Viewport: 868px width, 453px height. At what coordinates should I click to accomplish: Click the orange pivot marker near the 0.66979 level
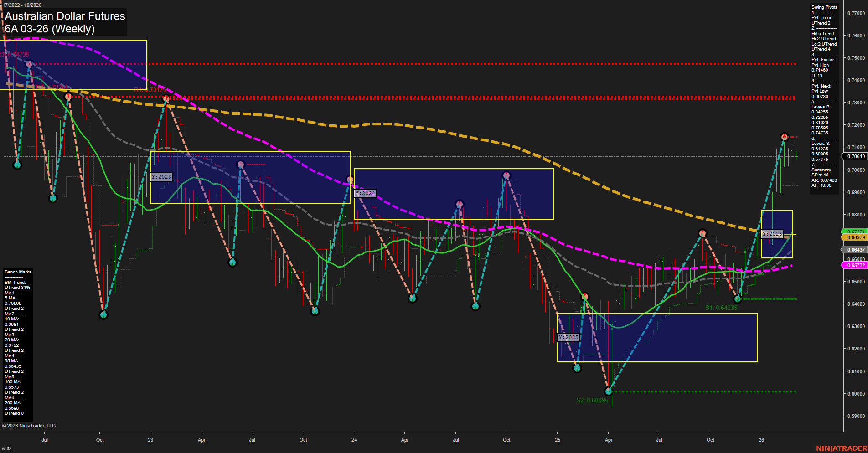[702, 232]
